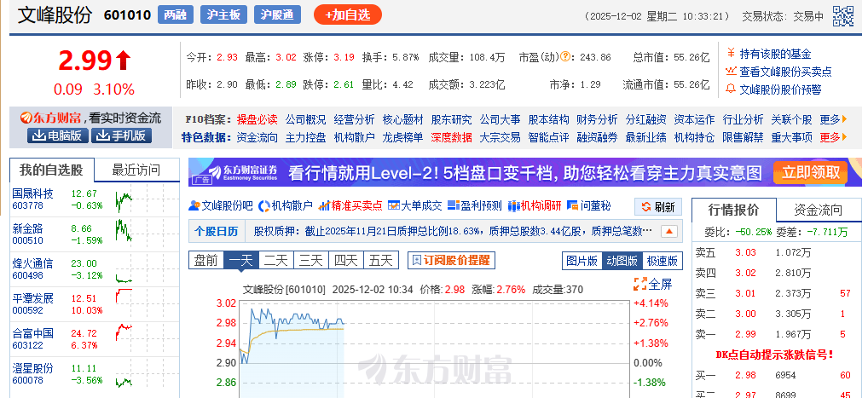Click the 股权质押 calendar notice text

[453, 231]
